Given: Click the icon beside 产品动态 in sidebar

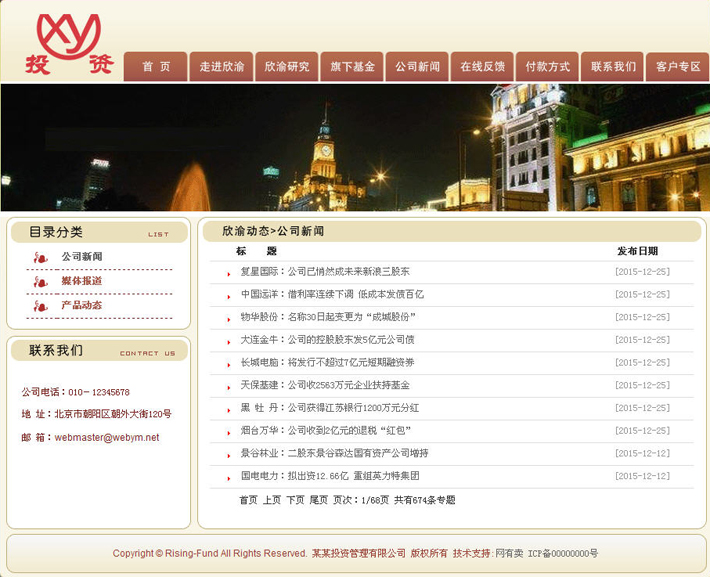Looking at the screenshot, I should coord(41,306).
